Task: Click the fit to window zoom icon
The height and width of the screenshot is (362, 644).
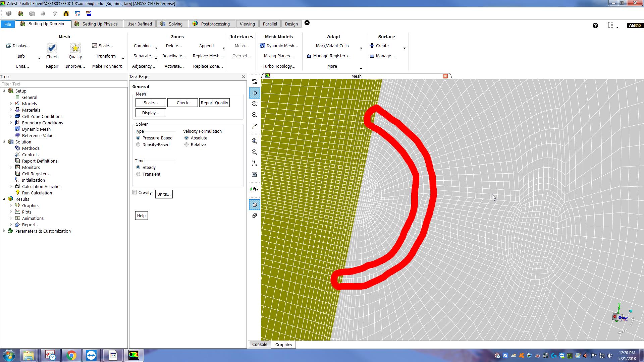Action: (x=255, y=141)
